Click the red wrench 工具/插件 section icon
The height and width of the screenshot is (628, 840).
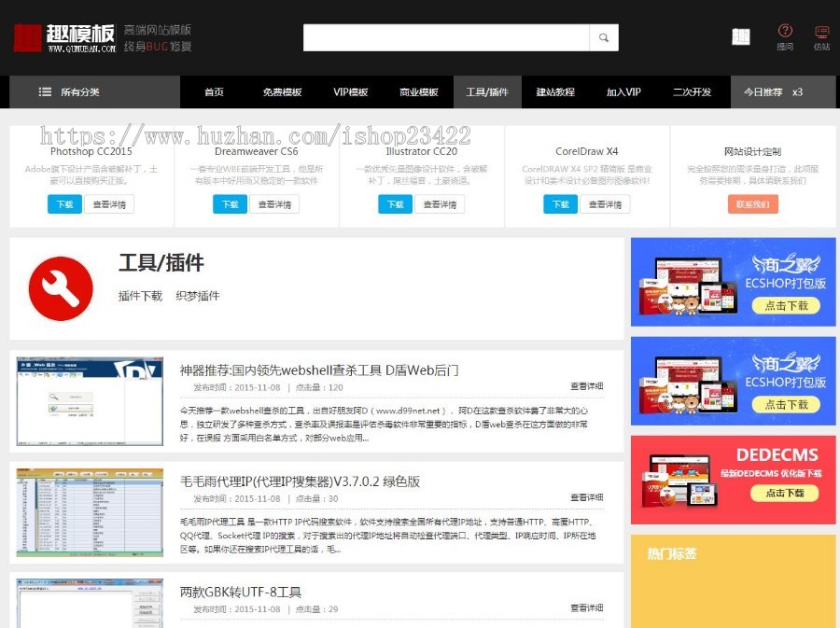pyautogui.click(x=60, y=287)
